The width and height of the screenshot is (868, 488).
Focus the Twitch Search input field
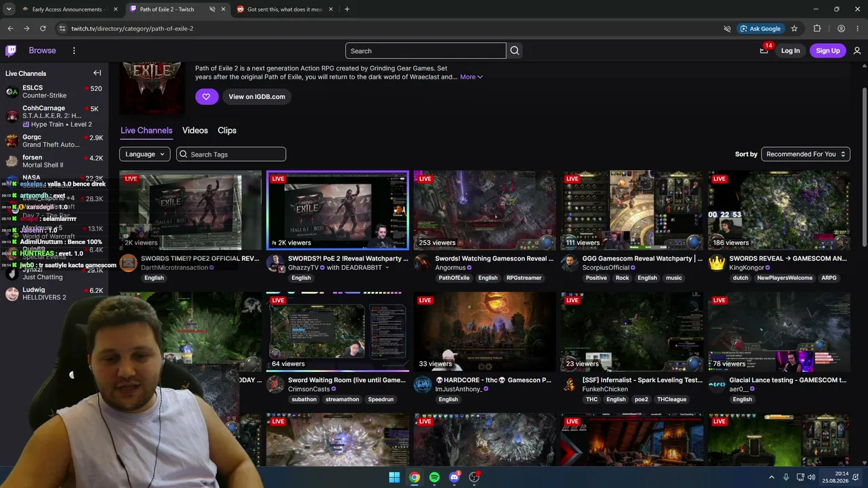point(426,51)
